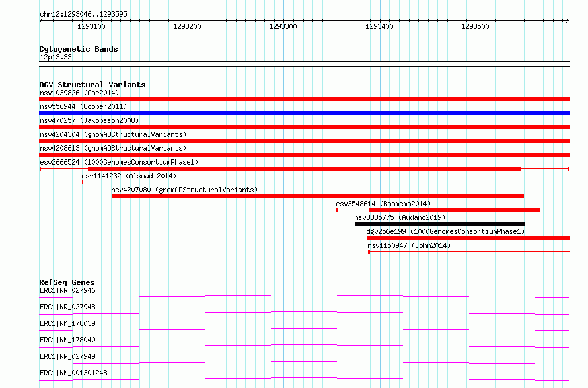Open the dgv256e199 1000Genomes variant bar

coord(468,238)
